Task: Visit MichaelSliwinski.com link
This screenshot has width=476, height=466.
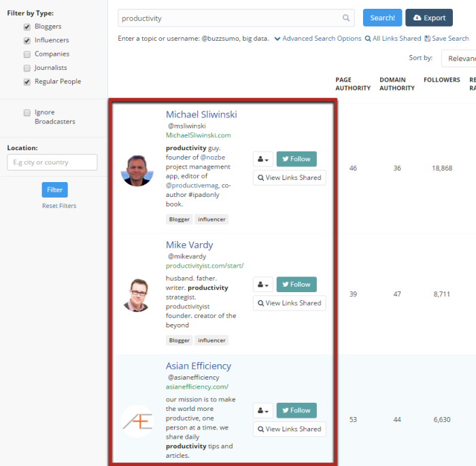Action: 199,135
